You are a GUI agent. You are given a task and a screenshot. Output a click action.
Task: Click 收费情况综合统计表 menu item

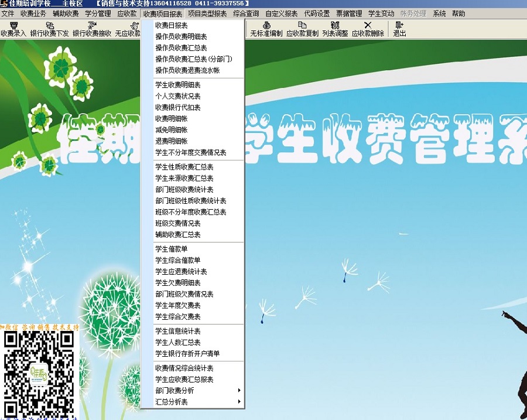tap(184, 368)
